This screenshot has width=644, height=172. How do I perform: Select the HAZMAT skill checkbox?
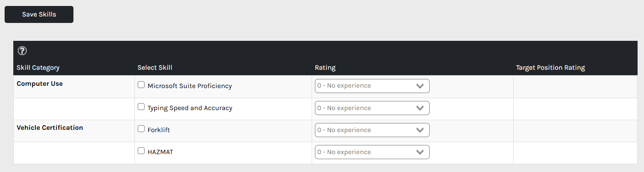pos(141,151)
